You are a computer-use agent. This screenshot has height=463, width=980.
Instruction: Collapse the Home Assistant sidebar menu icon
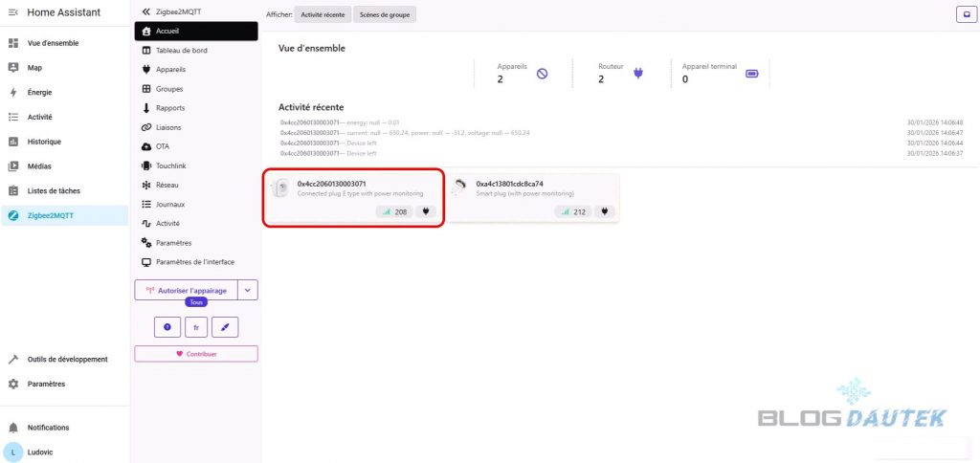13,12
